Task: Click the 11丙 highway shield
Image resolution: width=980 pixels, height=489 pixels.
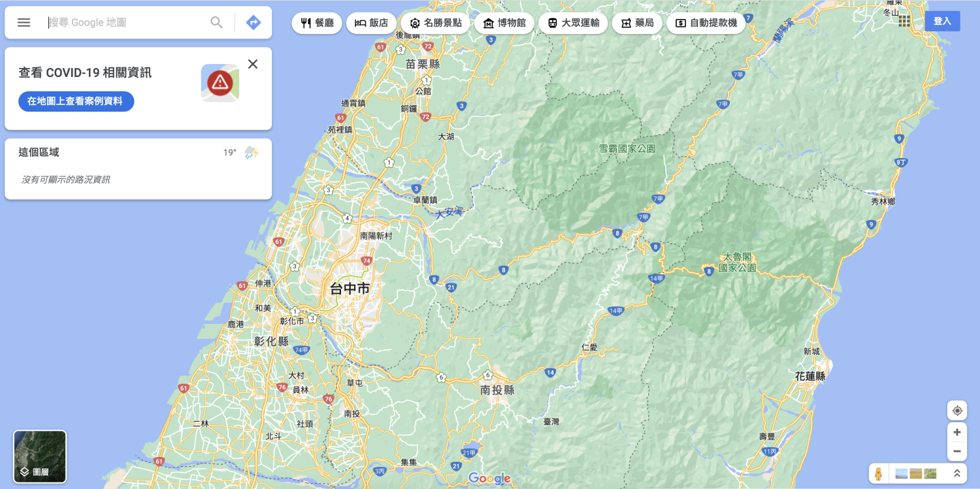Action: tap(770, 451)
